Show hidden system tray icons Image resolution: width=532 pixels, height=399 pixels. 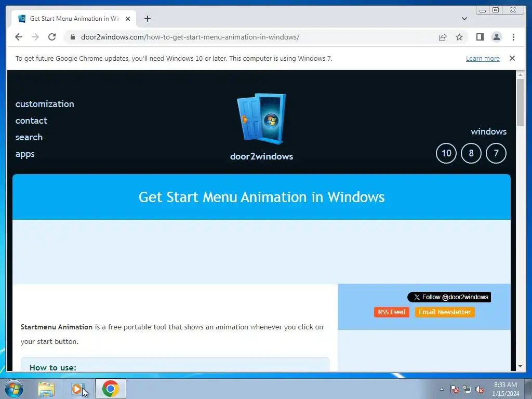[442, 389]
